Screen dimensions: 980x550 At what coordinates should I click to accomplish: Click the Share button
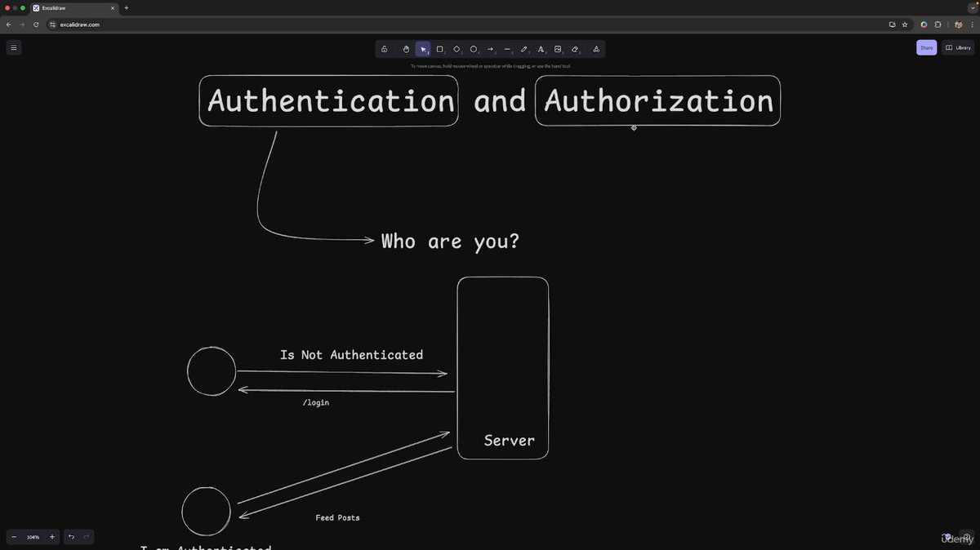pyautogui.click(x=926, y=47)
